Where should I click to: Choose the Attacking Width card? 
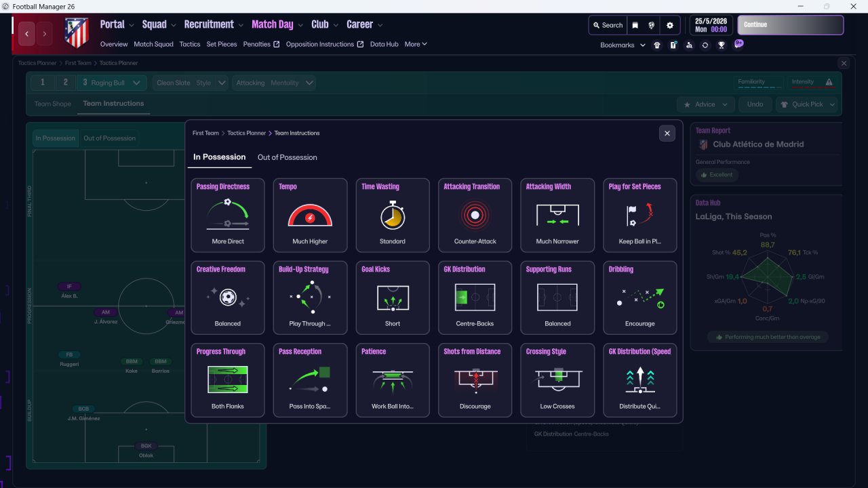point(557,216)
